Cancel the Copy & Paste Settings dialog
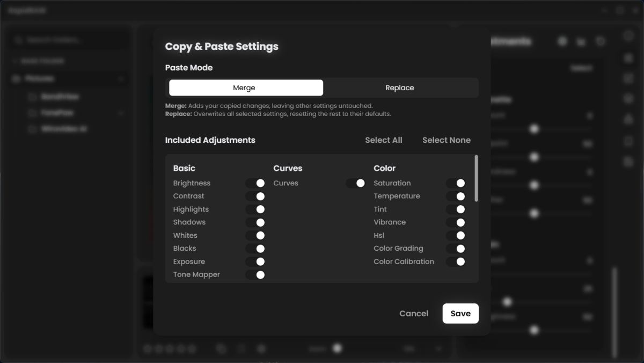This screenshot has height=363, width=644. (x=413, y=314)
